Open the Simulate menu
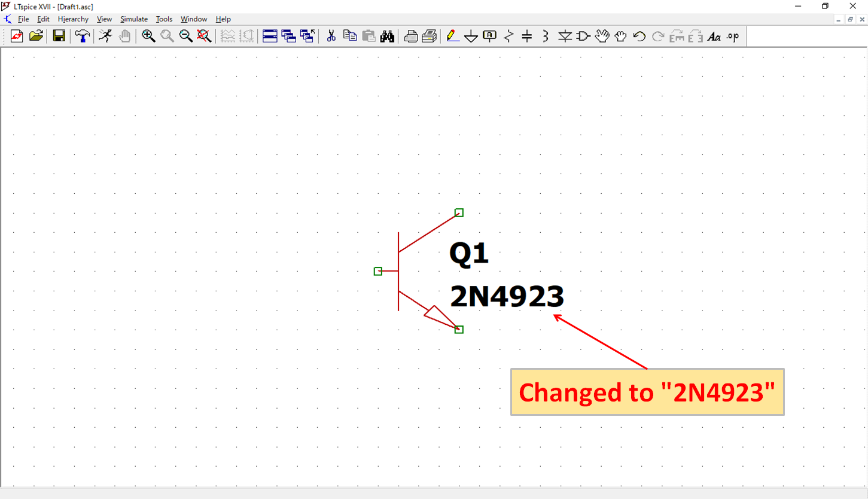This screenshot has width=868, height=499. [x=133, y=19]
